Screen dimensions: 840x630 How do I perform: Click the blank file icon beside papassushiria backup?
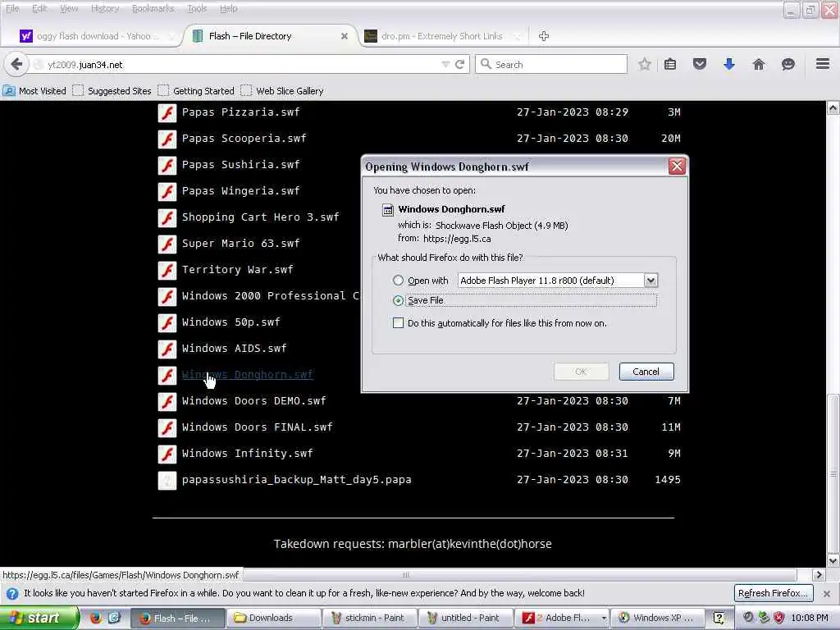click(167, 480)
